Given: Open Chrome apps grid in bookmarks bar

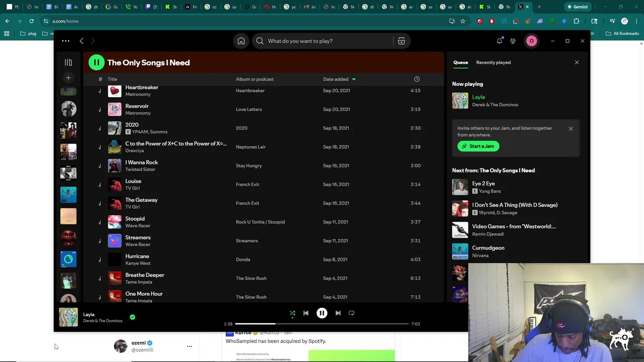Looking at the screenshot, I should pyautogui.click(x=7, y=34).
